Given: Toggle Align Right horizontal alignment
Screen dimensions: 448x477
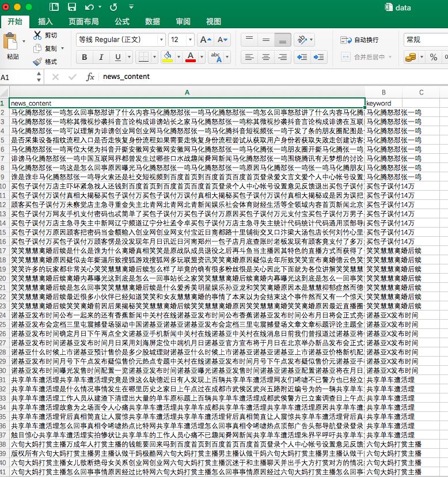Looking at the screenshot, I should (x=283, y=57).
